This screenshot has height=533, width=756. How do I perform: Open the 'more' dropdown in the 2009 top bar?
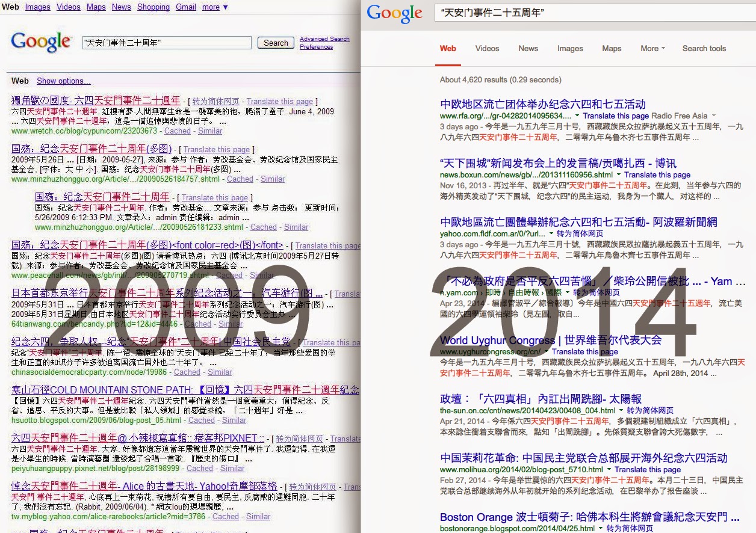click(x=215, y=7)
